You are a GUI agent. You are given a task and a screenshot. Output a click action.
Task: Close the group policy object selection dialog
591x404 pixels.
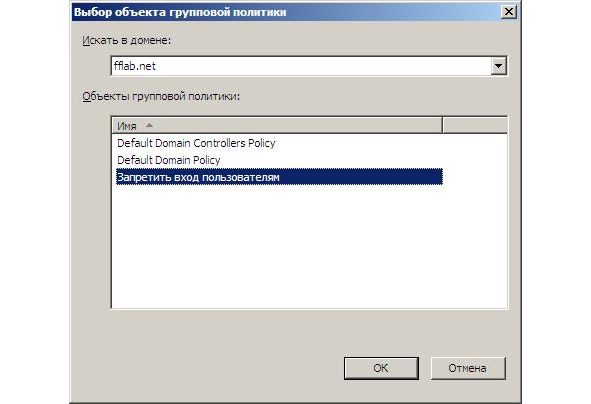pos(508,12)
